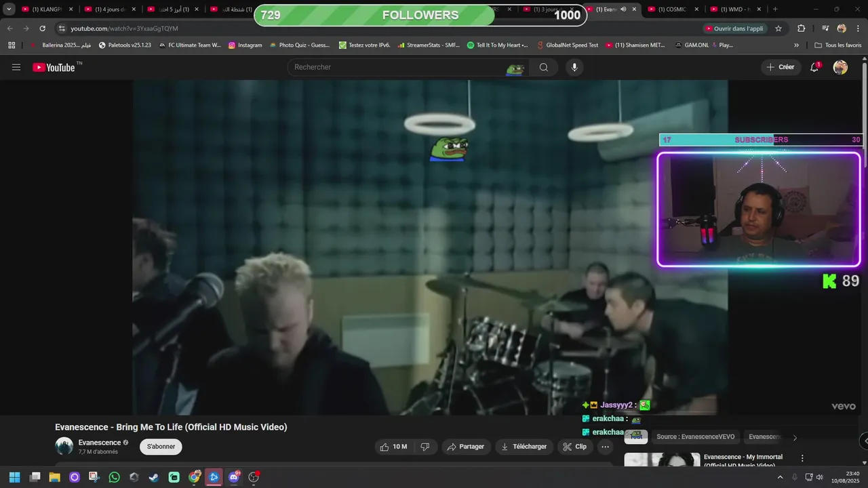Click the Clip button
The image size is (868, 488).
574,447
